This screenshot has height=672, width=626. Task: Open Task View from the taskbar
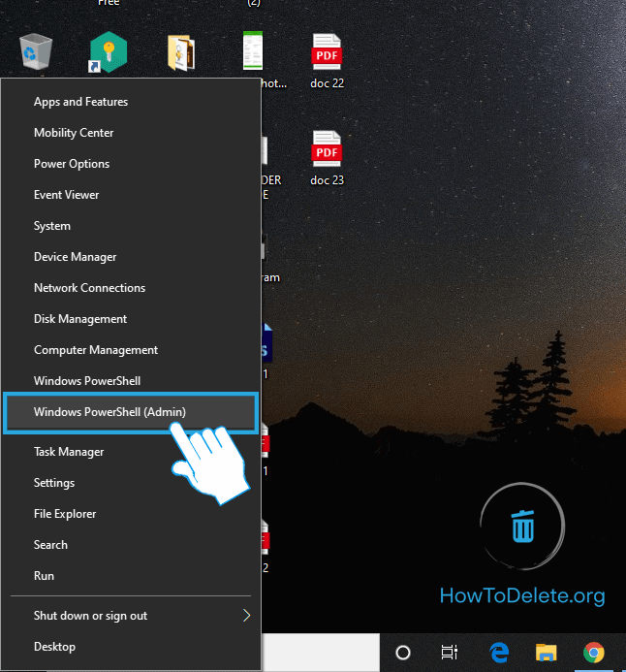pyautogui.click(x=450, y=653)
